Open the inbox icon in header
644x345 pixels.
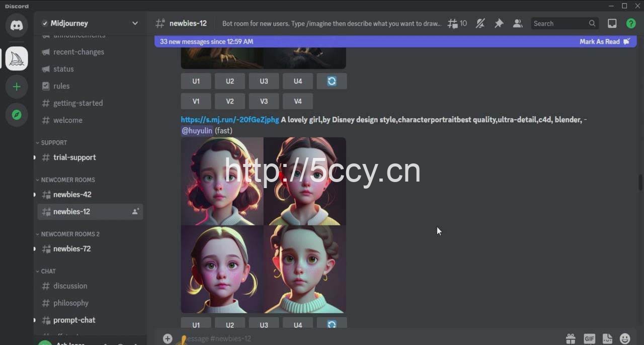coord(612,24)
